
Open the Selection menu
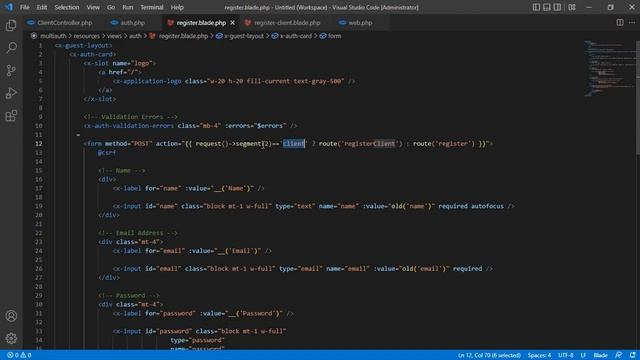point(67,7)
